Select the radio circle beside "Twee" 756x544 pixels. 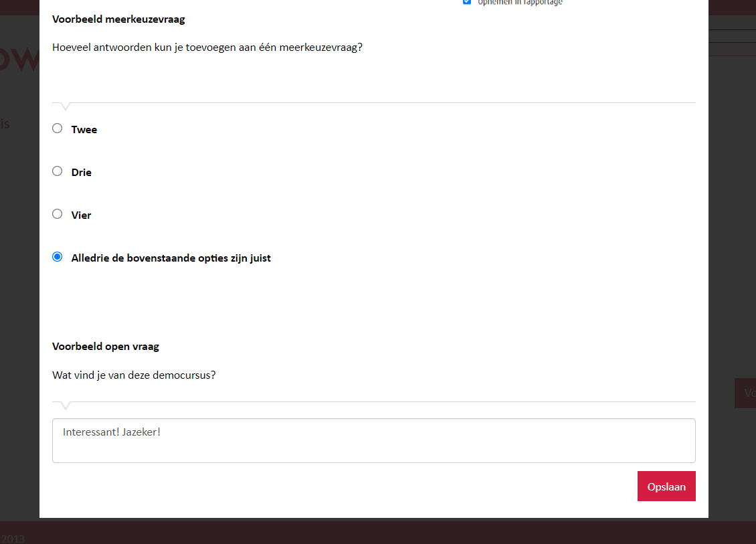click(58, 128)
